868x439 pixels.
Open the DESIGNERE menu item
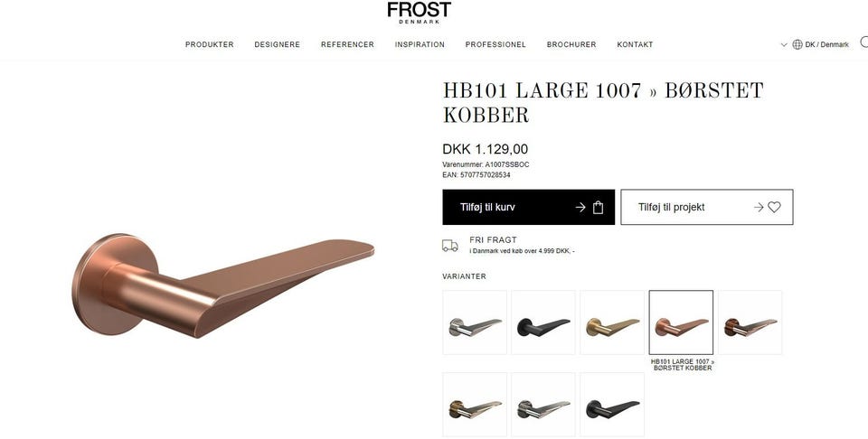(x=278, y=45)
